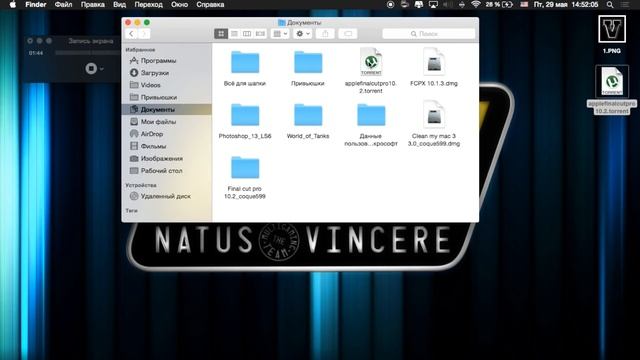Select Clean my mac 3 dmg file
This screenshot has height=360, width=640.
click(434, 114)
